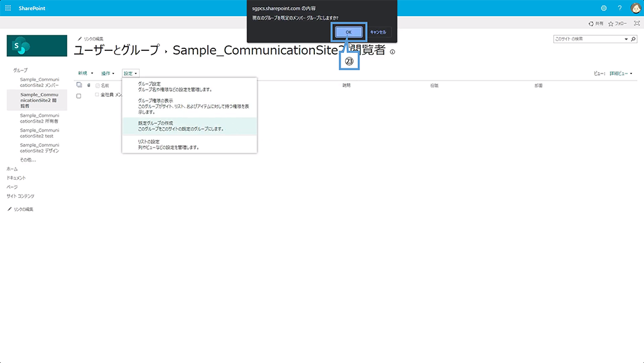Click the ユーザーとグループ breadcrumb title
644x363 pixels.
116,50
